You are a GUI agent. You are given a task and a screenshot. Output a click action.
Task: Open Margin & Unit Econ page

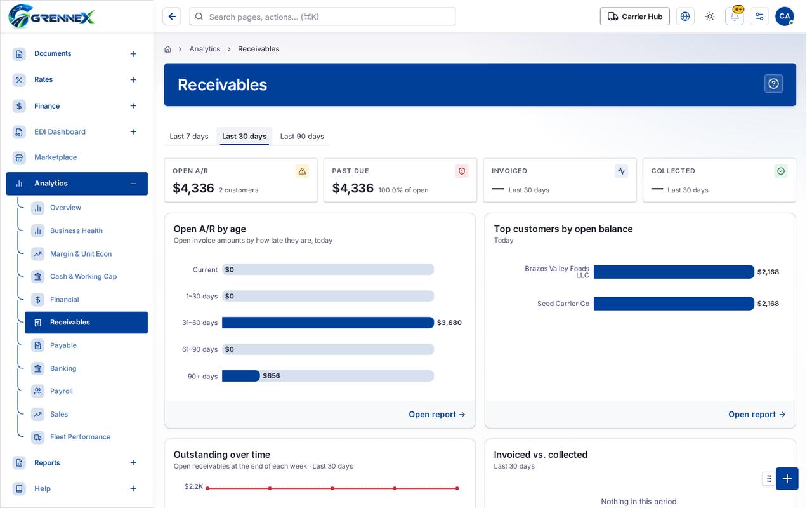(x=86, y=254)
